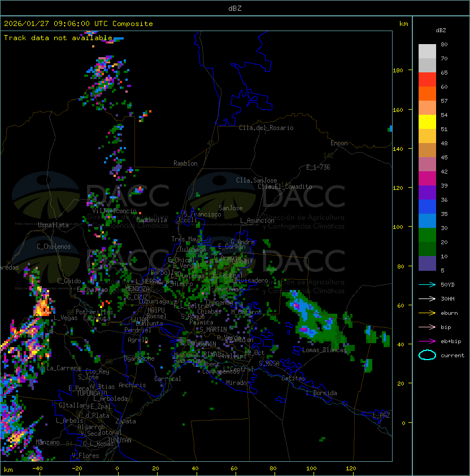Click the Villavicencio label on map
Screen dimensions: 470x476
click(x=114, y=211)
